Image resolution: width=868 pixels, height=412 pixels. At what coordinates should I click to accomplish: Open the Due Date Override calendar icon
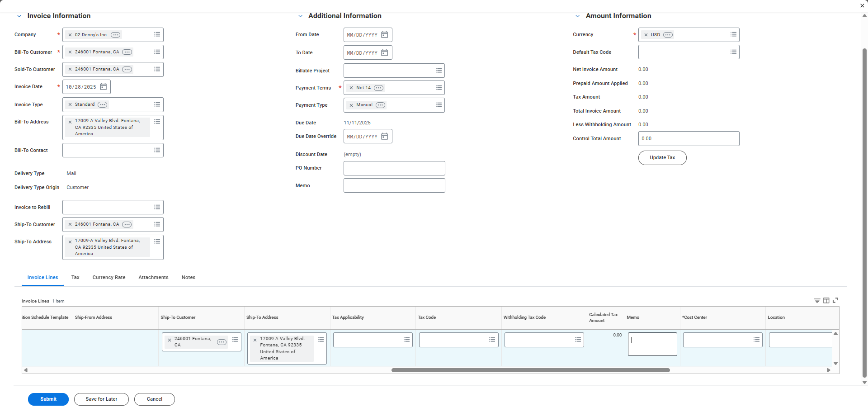click(384, 137)
